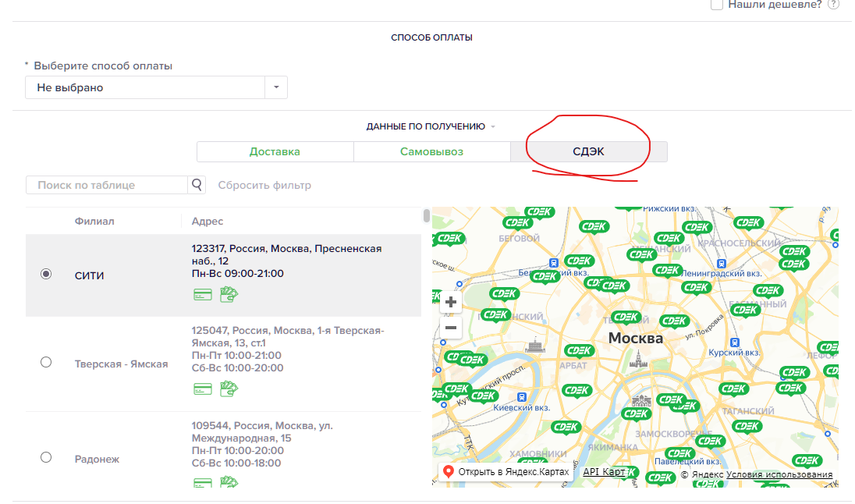Select the СИТИ branch radio button
Screen dimensions: 855x504
click(x=46, y=274)
